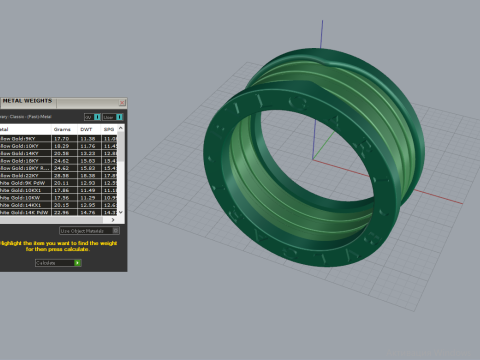Sort by the Grams column header
480x360 pixels.
click(64, 129)
